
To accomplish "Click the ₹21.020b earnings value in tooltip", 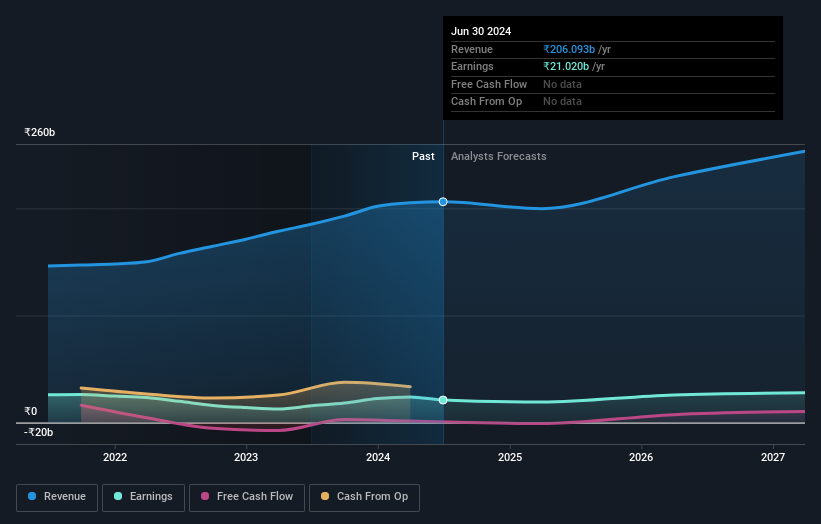I will [566, 66].
